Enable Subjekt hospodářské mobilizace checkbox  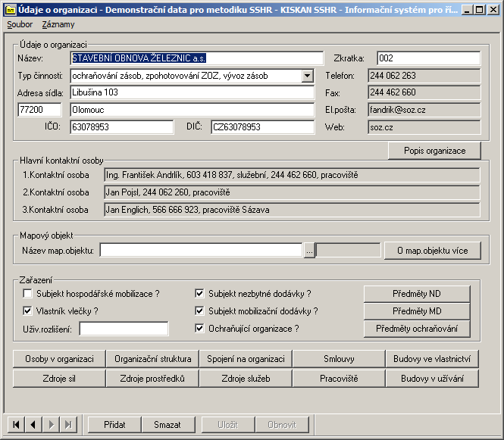27,294
